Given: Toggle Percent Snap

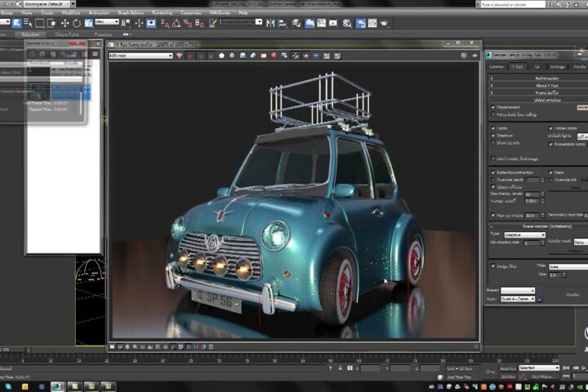Looking at the screenshot, I should pos(188,23).
